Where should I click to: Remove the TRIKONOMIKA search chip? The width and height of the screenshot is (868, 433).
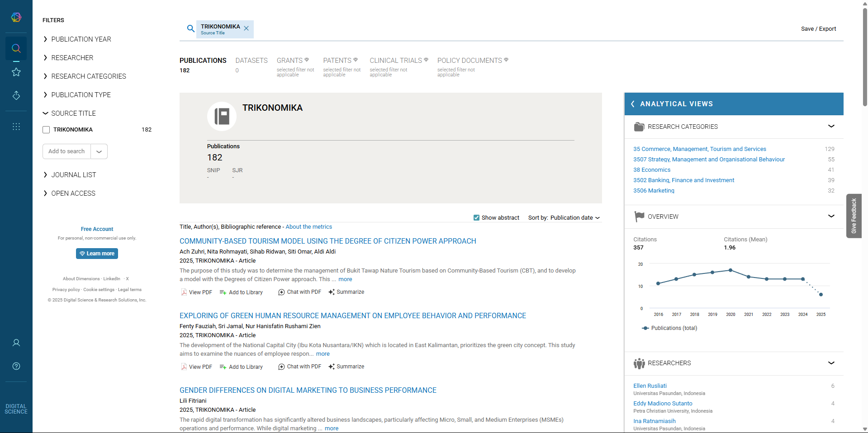247,28
